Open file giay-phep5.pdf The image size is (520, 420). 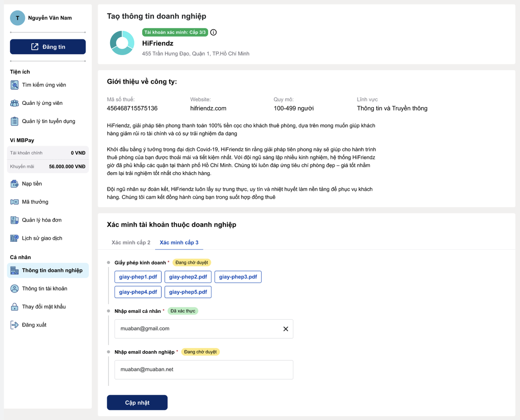[x=188, y=292]
